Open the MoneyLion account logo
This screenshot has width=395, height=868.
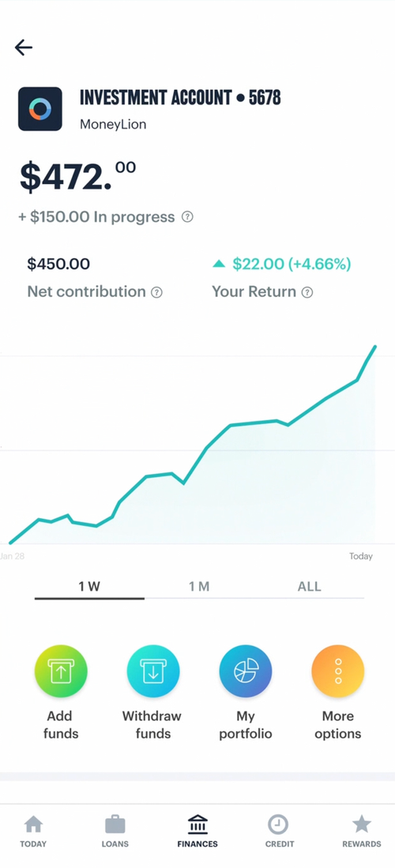click(x=39, y=109)
